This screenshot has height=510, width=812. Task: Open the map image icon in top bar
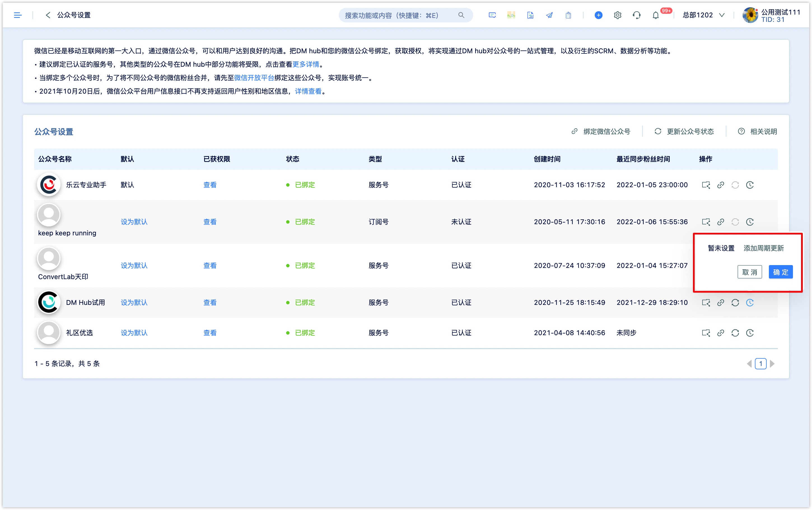click(x=511, y=15)
